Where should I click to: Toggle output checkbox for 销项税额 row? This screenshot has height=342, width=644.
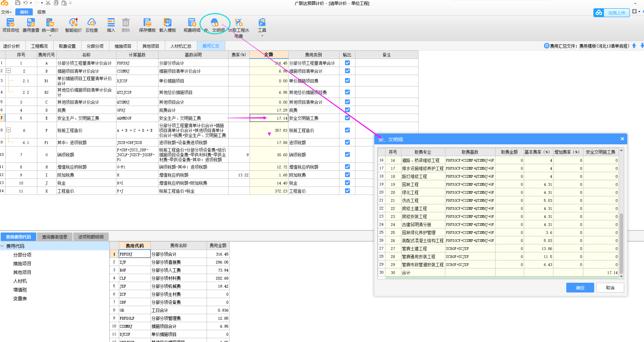(347, 154)
